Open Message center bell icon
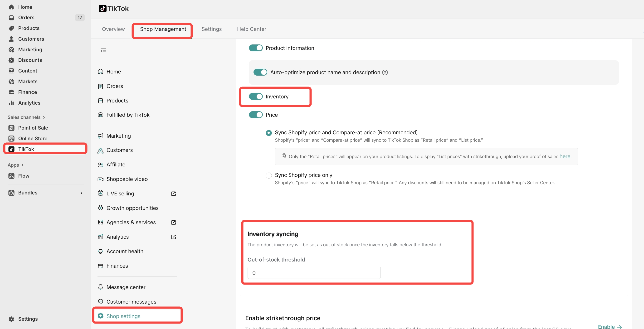The image size is (644, 329). click(101, 287)
